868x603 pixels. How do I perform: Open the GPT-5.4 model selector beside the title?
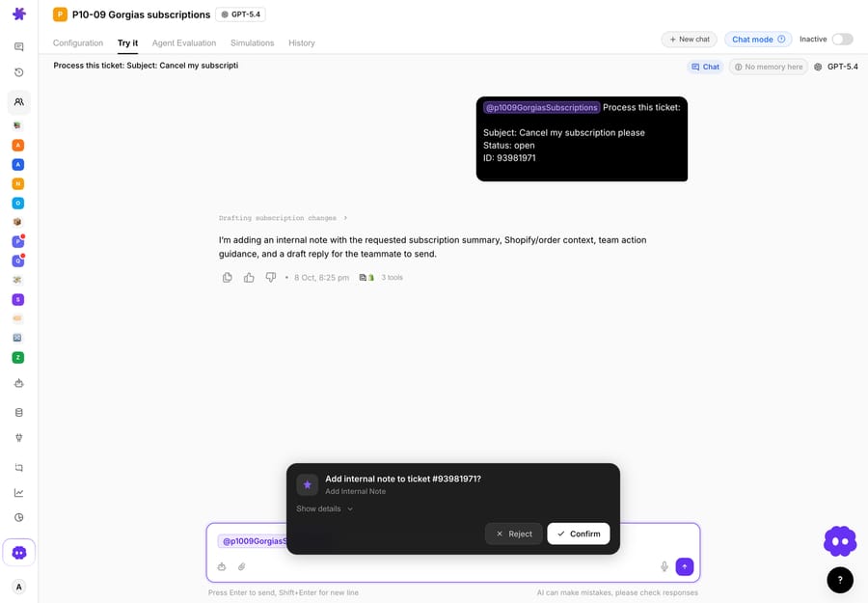point(241,14)
